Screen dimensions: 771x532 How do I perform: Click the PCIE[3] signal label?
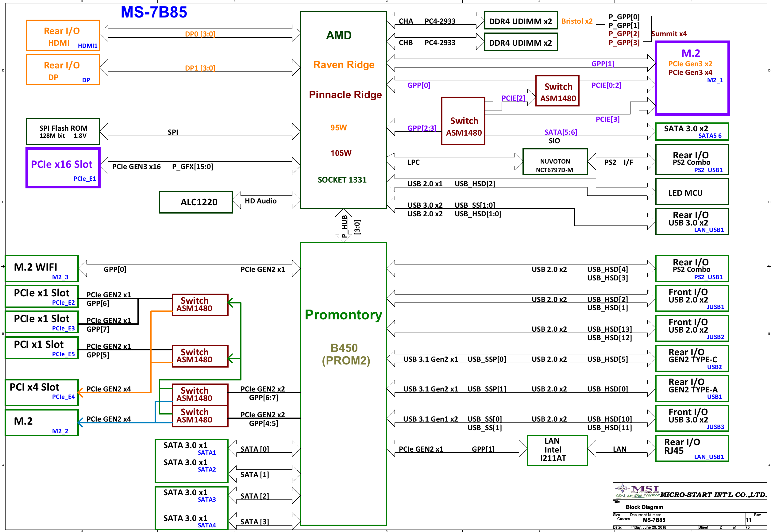click(608, 119)
